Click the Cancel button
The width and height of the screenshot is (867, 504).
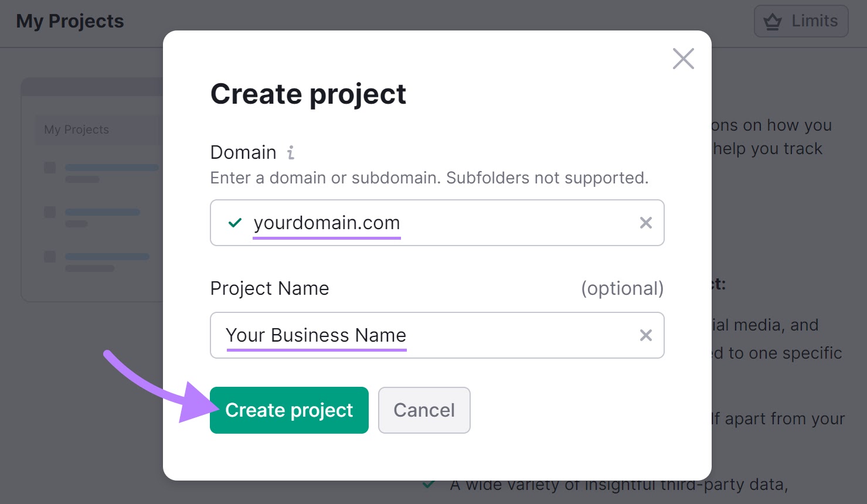[x=424, y=410]
